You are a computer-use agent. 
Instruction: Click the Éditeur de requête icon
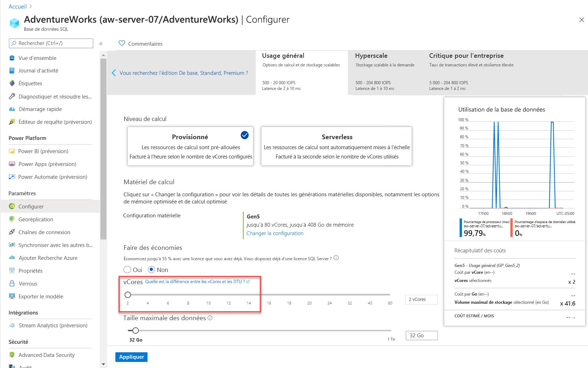point(12,122)
